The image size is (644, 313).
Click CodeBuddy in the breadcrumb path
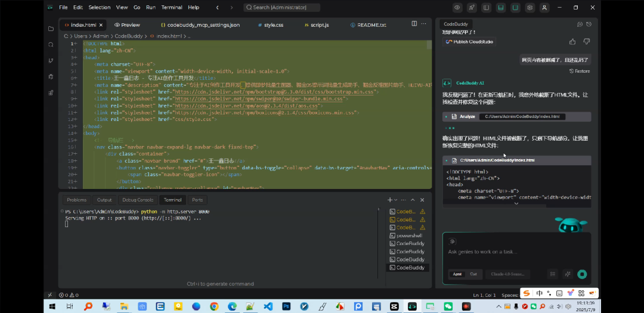click(x=129, y=36)
